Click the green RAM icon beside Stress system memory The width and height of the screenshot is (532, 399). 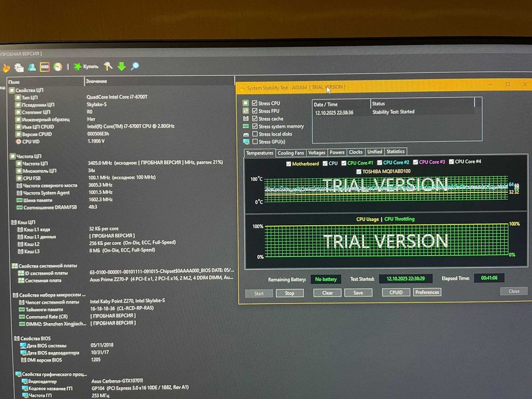coord(246,126)
